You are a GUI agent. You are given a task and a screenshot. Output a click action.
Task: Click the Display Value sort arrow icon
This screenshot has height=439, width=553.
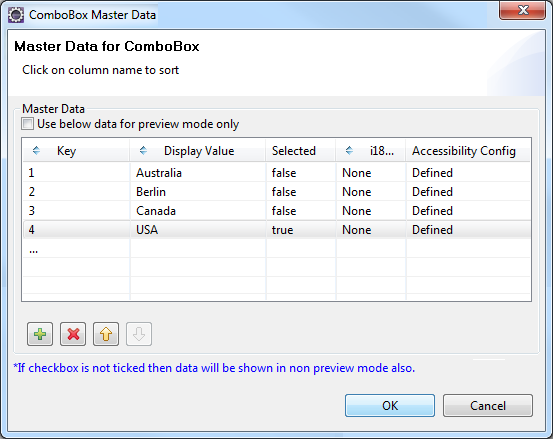point(143,151)
